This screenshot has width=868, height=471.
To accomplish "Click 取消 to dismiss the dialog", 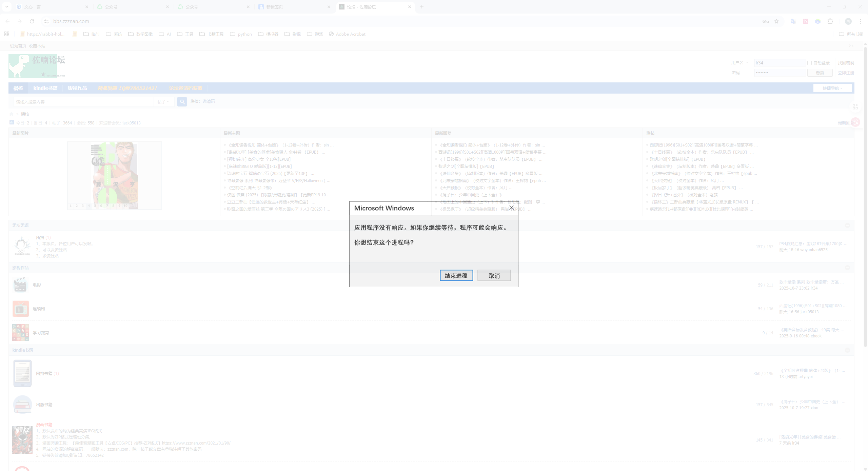I will pos(494,276).
